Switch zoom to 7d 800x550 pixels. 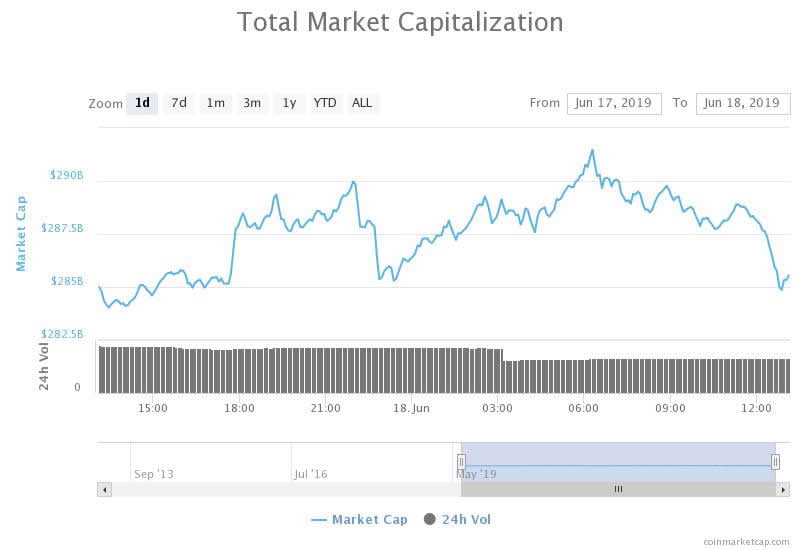pos(179,103)
